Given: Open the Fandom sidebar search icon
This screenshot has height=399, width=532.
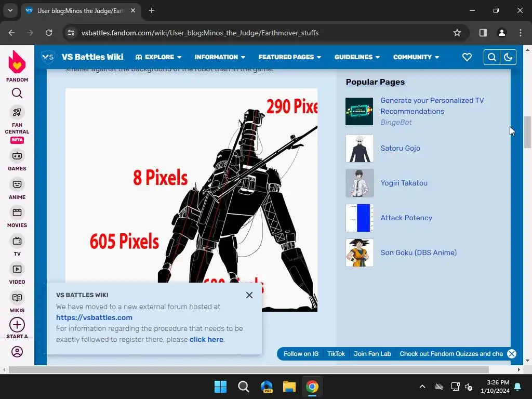Looking at the screenshot, I should click(x=17, y=93).
